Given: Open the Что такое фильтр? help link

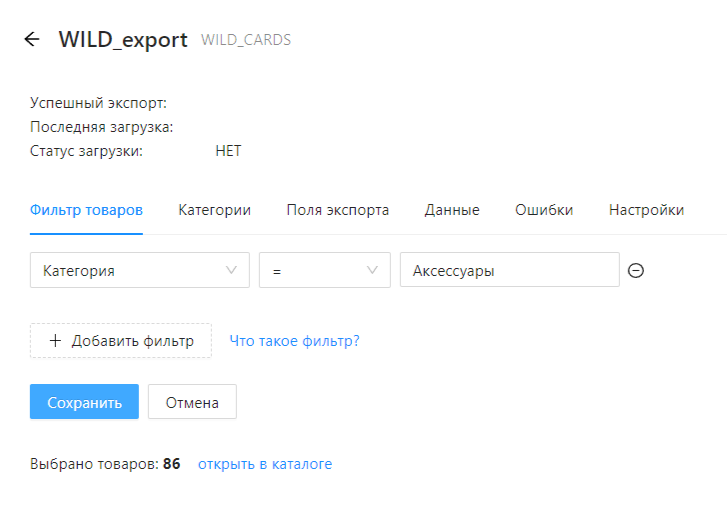Looking at the screenshot, I should 294,341.
